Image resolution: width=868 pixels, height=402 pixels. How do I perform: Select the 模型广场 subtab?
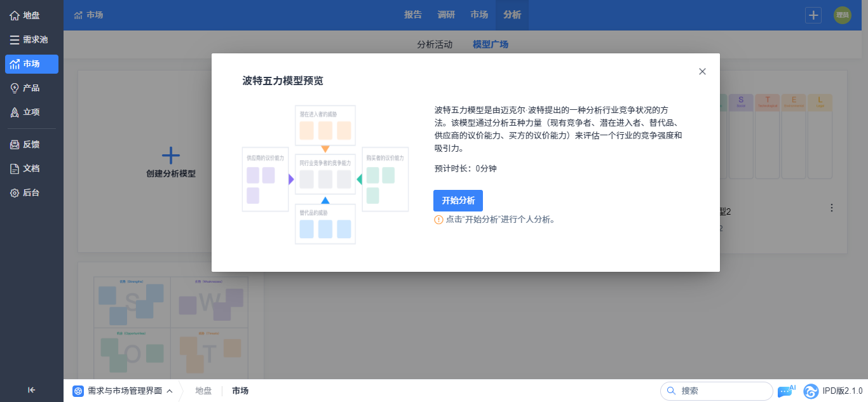pyautogui.click(x=491, y=44)
